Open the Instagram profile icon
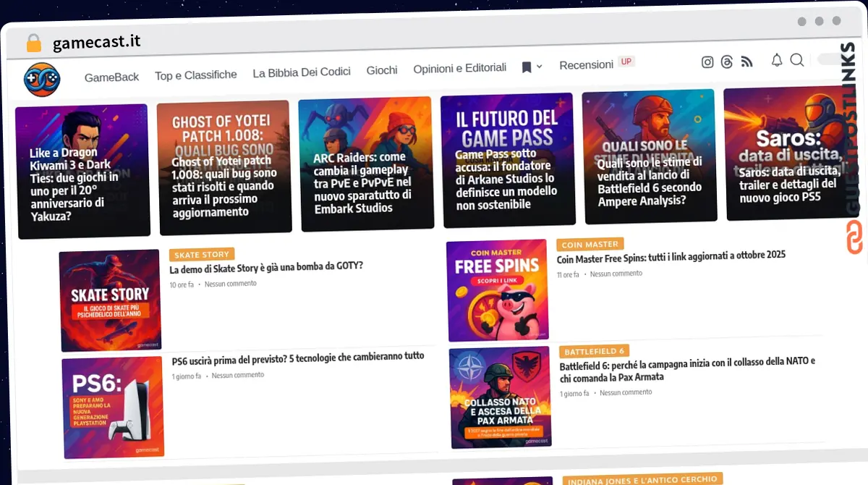Viewport: 868px width, 485px height. [707, 62]
